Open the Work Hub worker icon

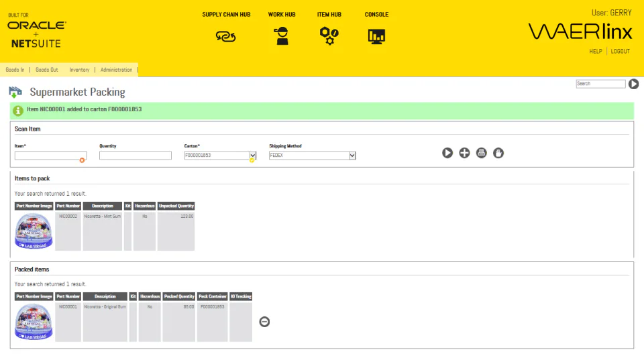pyautogui.click(x=282, y=36)
